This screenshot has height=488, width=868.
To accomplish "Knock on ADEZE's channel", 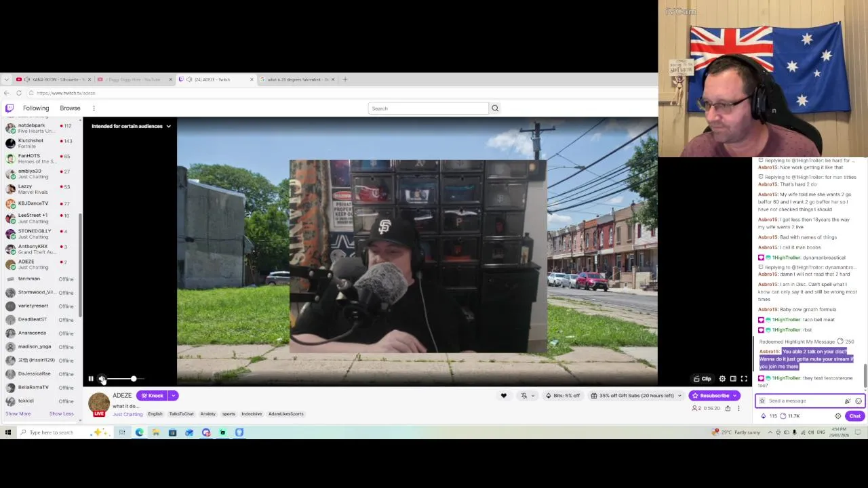I will point(152,396).
